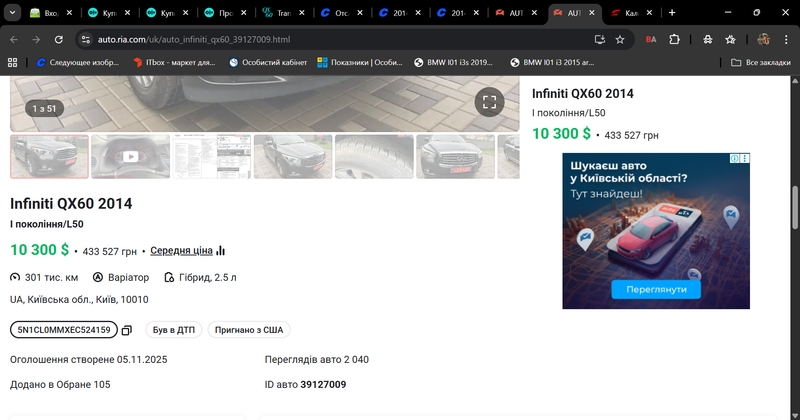Open a new browser tab
800x420 pixels.
tap(672, 13)
